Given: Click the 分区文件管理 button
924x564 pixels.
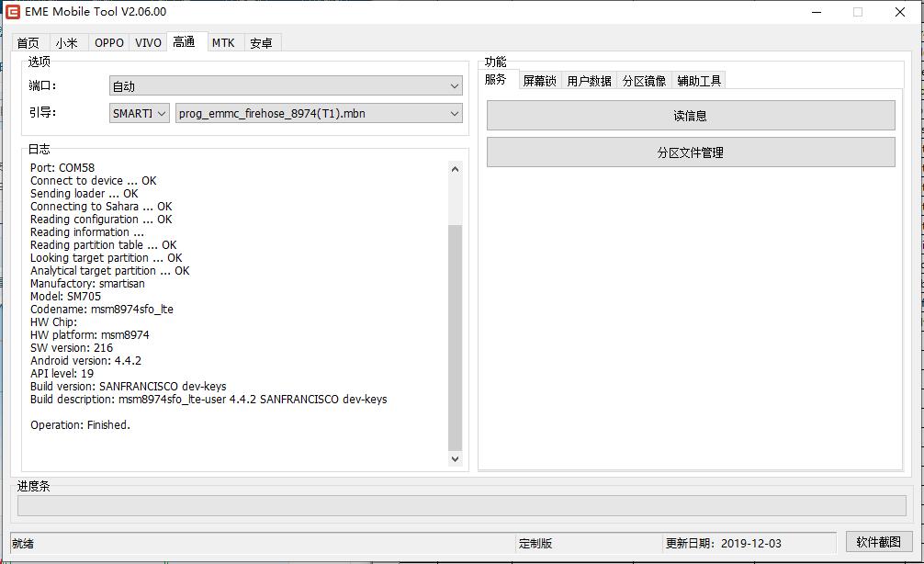Looking at the screenshot, I should pyautogui.click(x=691, y=152).
